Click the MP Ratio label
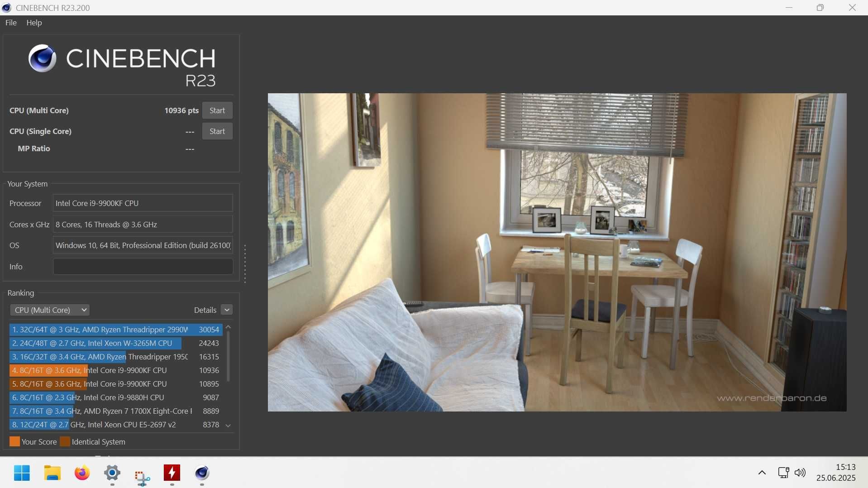 34,148
